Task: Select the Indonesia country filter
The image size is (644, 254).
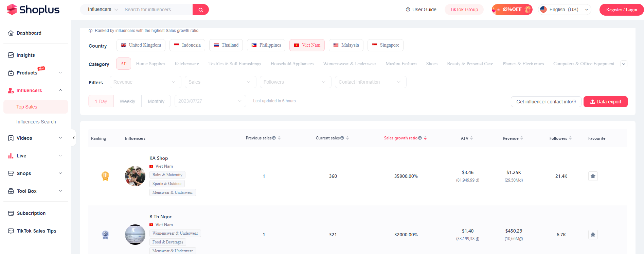Action: click(x=187, y=45)
